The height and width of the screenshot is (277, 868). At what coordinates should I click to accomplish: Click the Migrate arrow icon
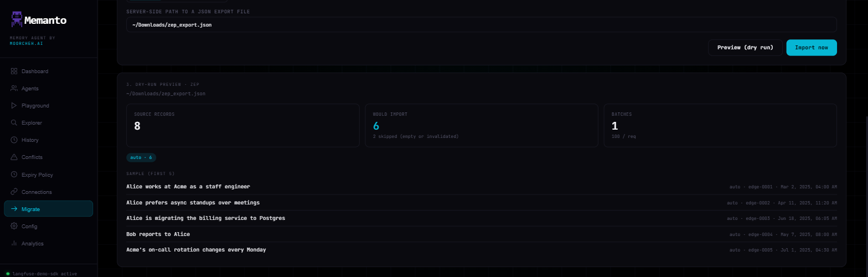[14, 209]
